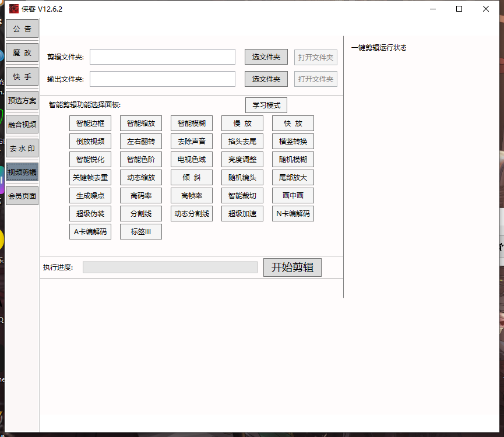Go to the 去水印 sidebar tab

pyautogui.click(x=22, y=149)
